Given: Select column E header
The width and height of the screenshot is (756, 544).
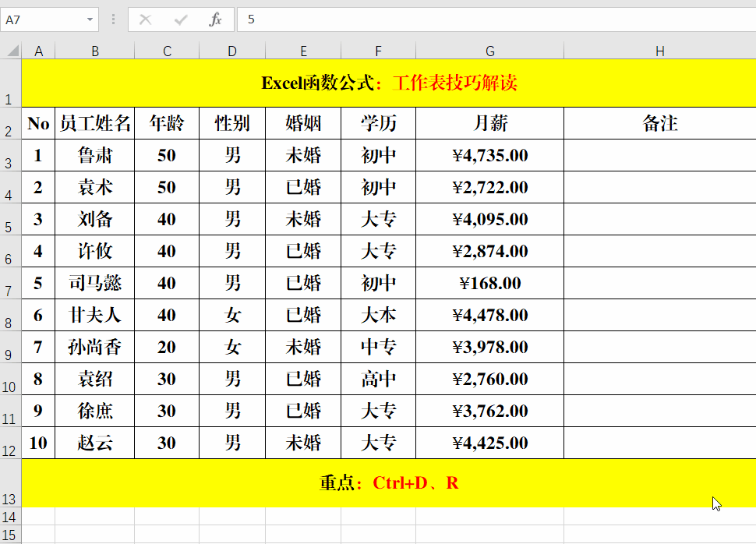Looking at the screenshot, I should 303,51.
